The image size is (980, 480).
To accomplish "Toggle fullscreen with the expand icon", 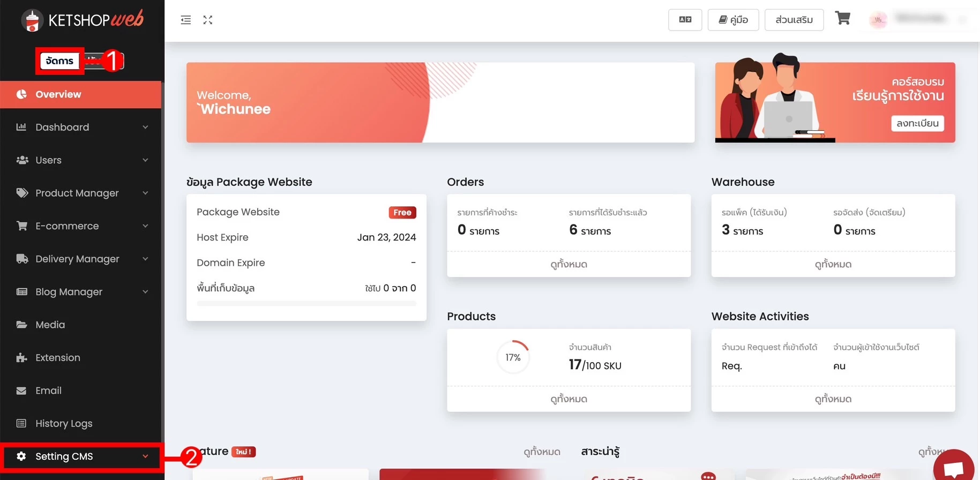I will 208,20.
